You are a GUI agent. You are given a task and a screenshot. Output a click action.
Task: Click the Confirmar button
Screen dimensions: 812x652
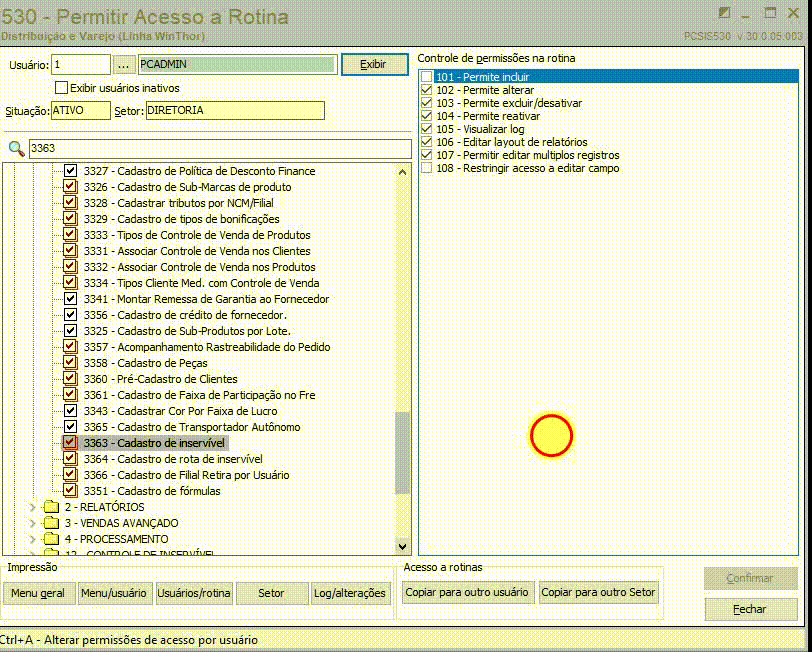750,578
